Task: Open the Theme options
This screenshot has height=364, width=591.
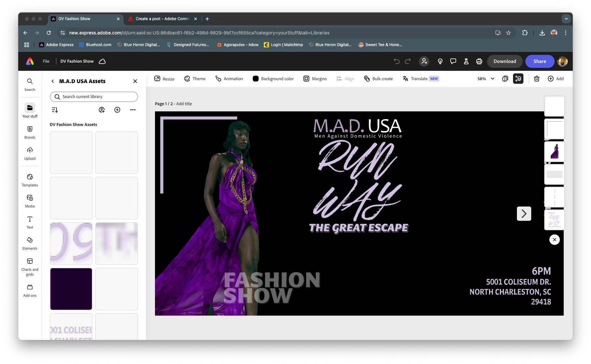Action: click(x=195, y=79)
